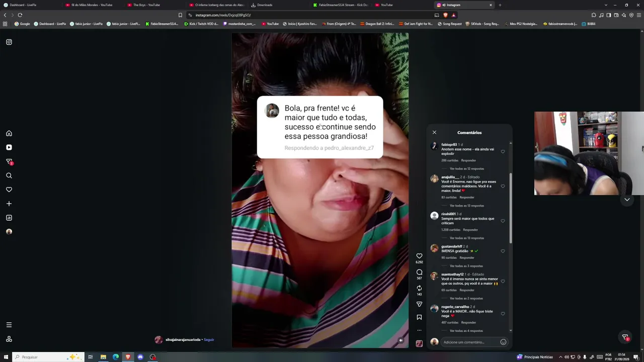The width and height of the screenshot is (644, 362).
Task: Switch to 'Dashboard - LivePix' tab
Action: (x=30, y=5)
